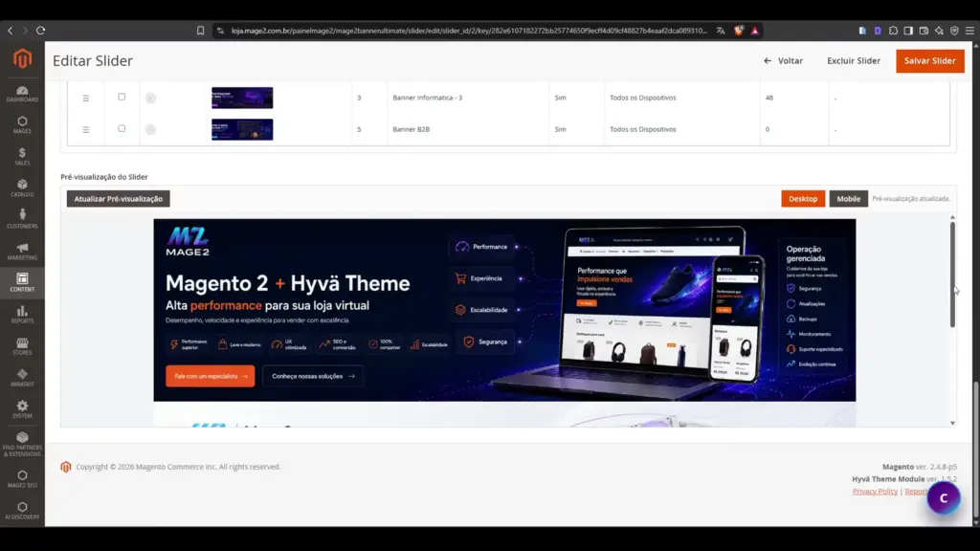
Task: Click Conheça nossas soluções in banner
Action: pos(313,376)
